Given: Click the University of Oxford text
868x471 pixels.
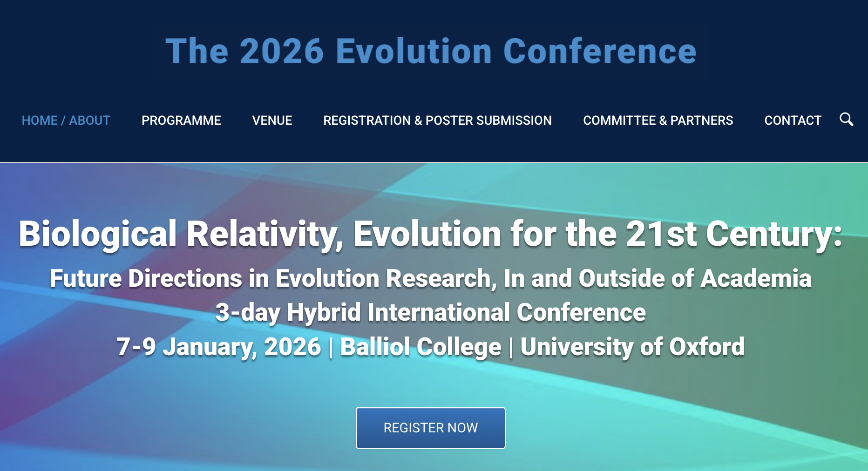Looking at the screenshot, I should [632, 347].
